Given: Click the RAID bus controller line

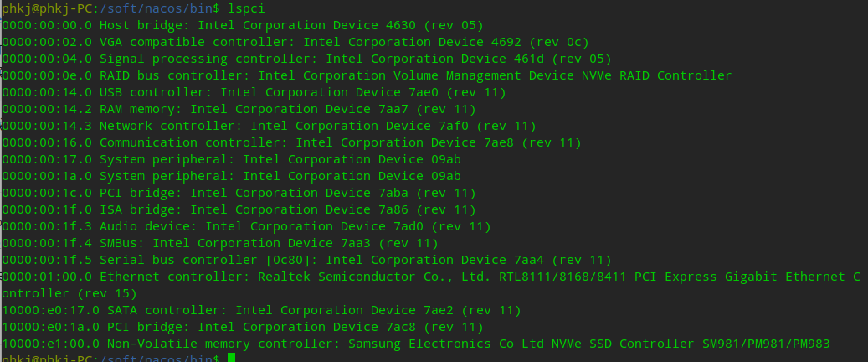Looking at the screenshot, I should 367,75.
